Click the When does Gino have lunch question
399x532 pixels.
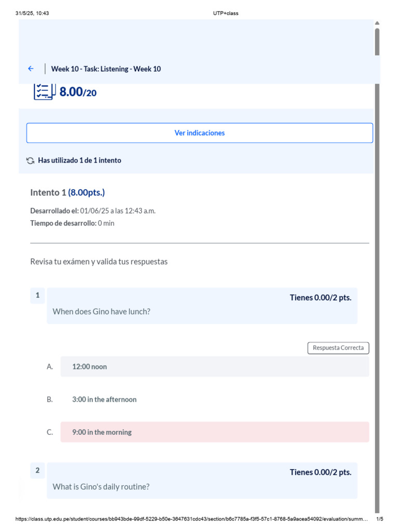click(x=101, y=312)
